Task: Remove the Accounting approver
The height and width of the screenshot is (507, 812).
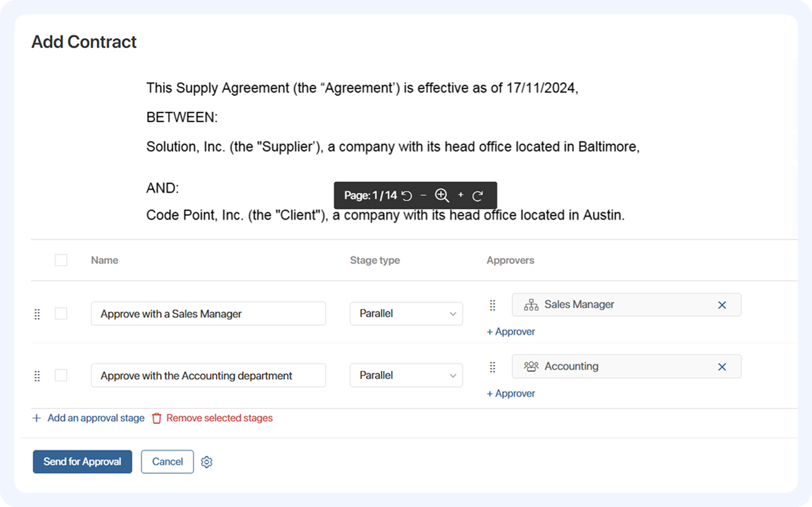Action: click(722, 367)
